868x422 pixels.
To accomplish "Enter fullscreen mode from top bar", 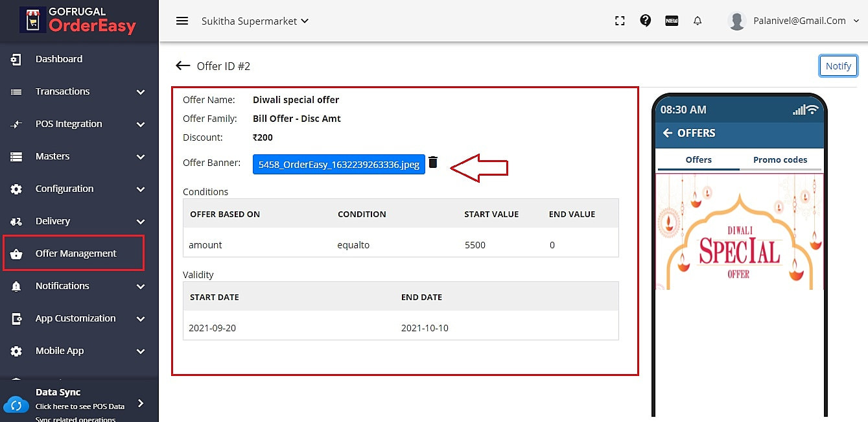I will 620,21.
